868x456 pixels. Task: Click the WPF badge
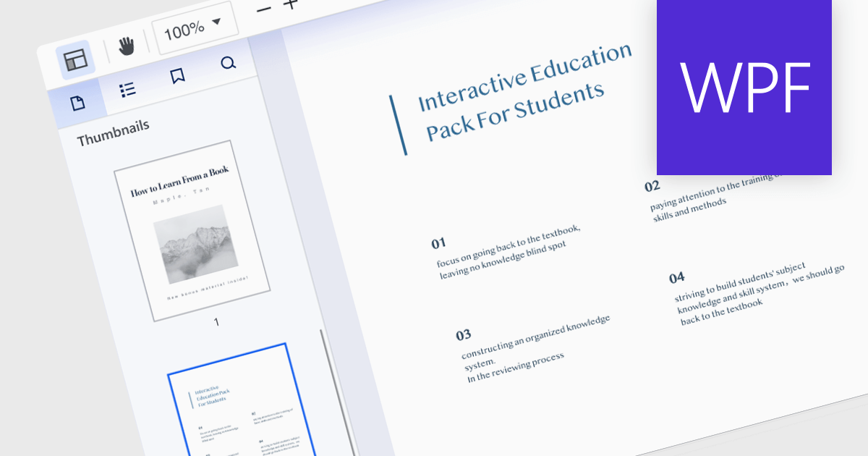[744, 88]
